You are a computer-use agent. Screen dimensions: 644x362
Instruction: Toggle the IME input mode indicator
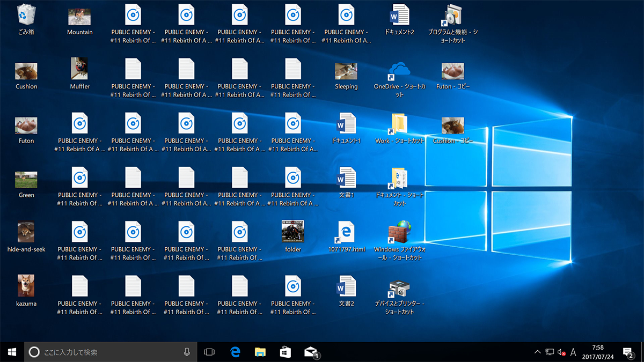pyautogui.click(x=573, y=352)
